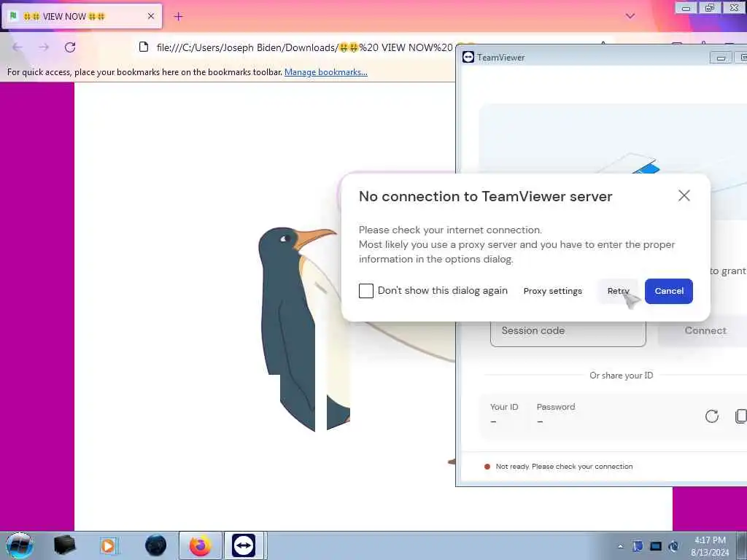747x560 pixels.
Task: Click the page file icon in address bar
Action: [144, 47]
